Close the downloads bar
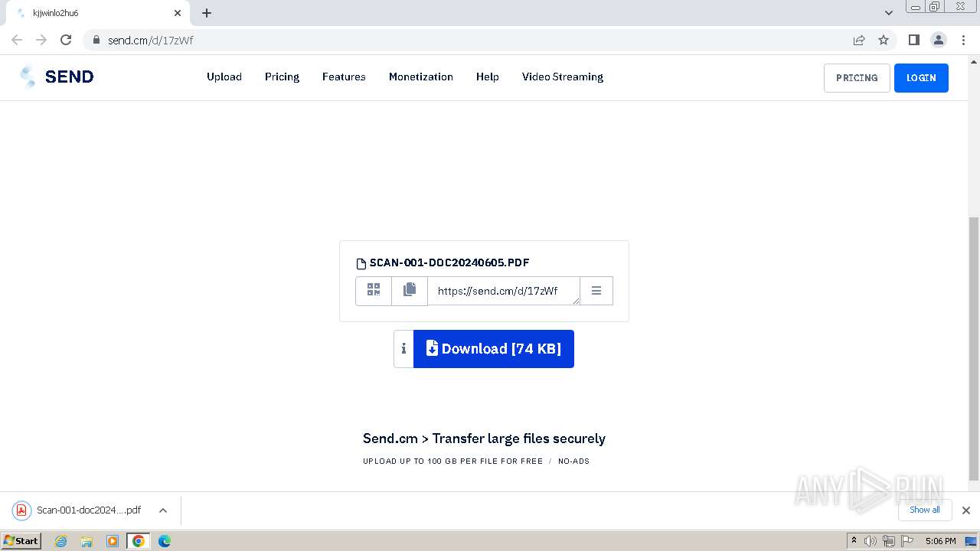The height and width of the screenshot is (551, 980). pos(966,510)
